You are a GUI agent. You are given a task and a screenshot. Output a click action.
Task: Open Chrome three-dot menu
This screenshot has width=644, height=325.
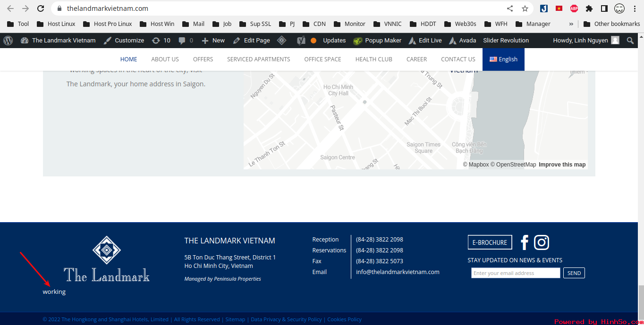click(x=635, y=8)
